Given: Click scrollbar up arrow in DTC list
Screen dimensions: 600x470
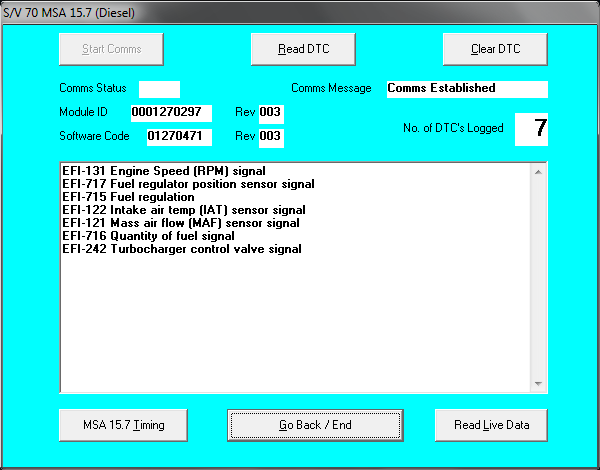Looking at the screenshot, I should 538,172.
